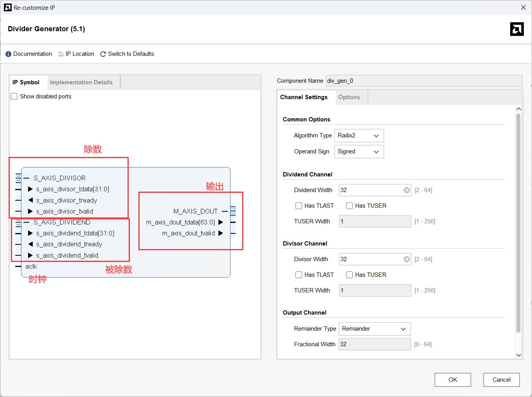Click the settings panel vertical scrollbar
The image size is (532, 397).
(518, 223)
